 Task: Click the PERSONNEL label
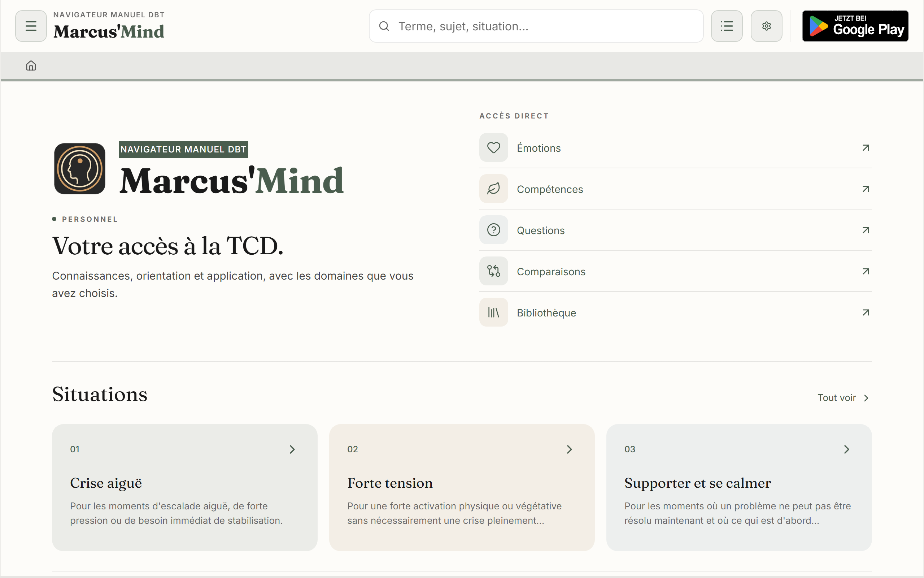tap(90, 219)
